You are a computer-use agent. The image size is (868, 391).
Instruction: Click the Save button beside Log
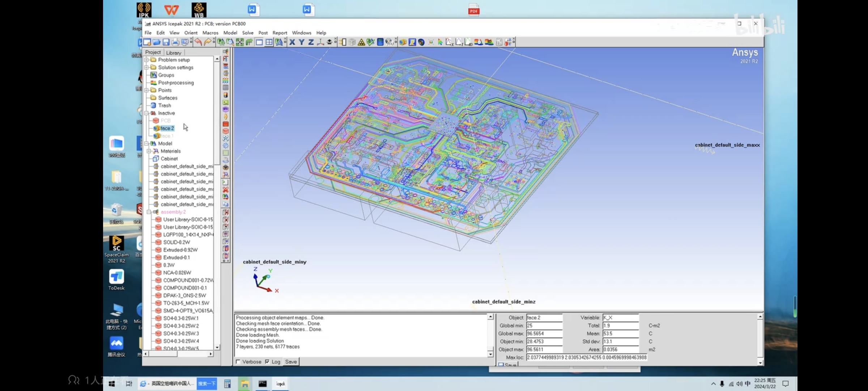291,362
